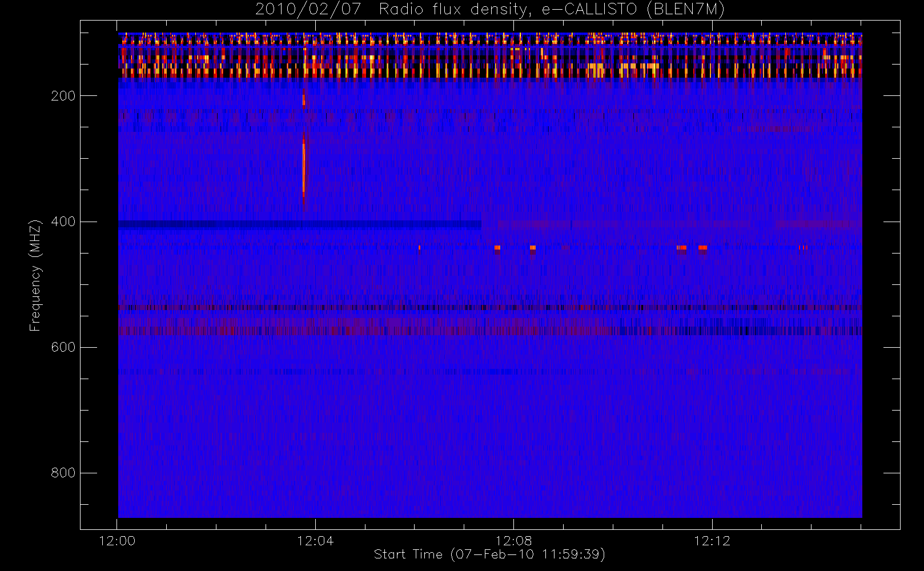Click the 'Frequency (MHZ)' y-axis label

tap(35, 275)
